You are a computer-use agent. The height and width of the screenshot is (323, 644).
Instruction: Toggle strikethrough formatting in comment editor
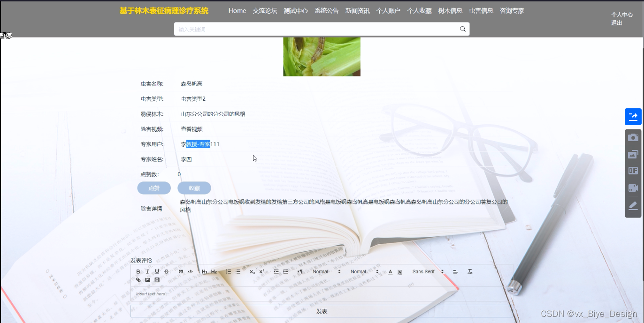point(166,271)
